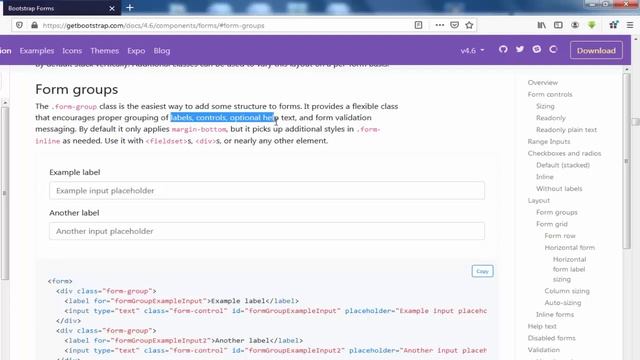
Task: Jump to Checkboxes and radios section
Action: coord(564,153)
